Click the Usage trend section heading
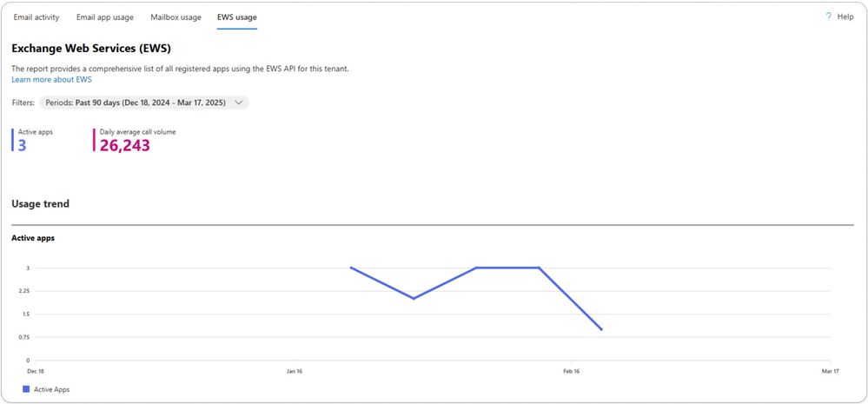The width and height of the screenshot is (868, 404). (x=41, y=203)
